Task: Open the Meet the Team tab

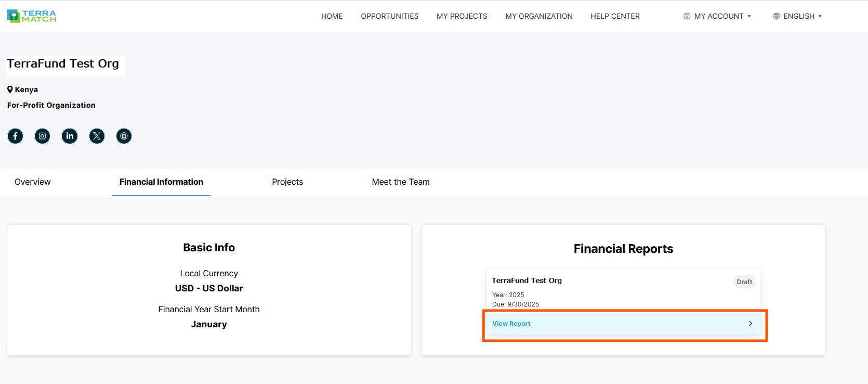Action: (401, 182)
